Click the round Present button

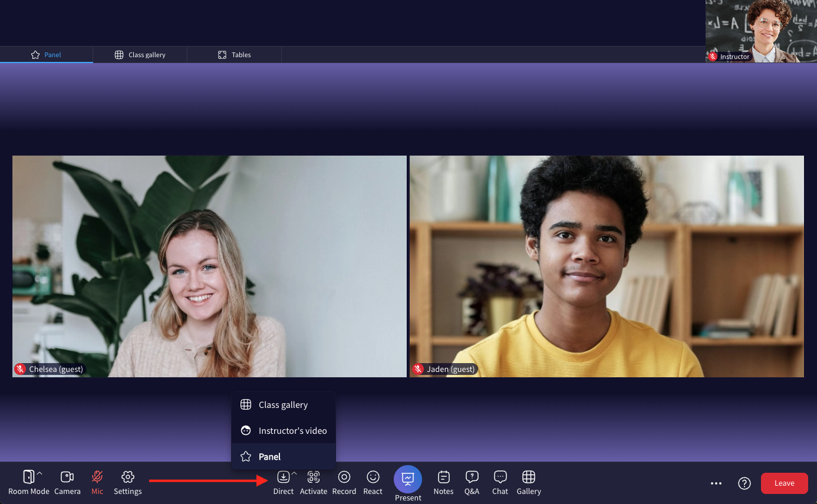pos(408,479)
